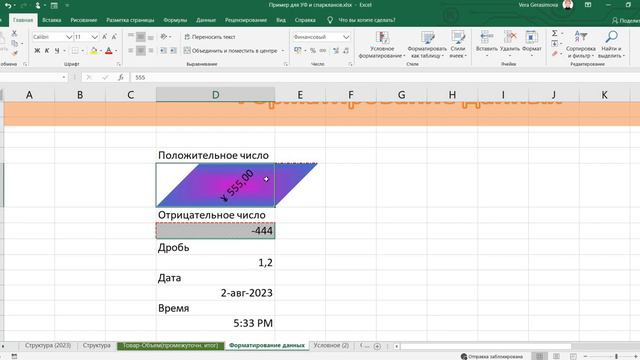Expand the font color dropdown arrow
Screen dimensions: 640x360
point(116,51)
